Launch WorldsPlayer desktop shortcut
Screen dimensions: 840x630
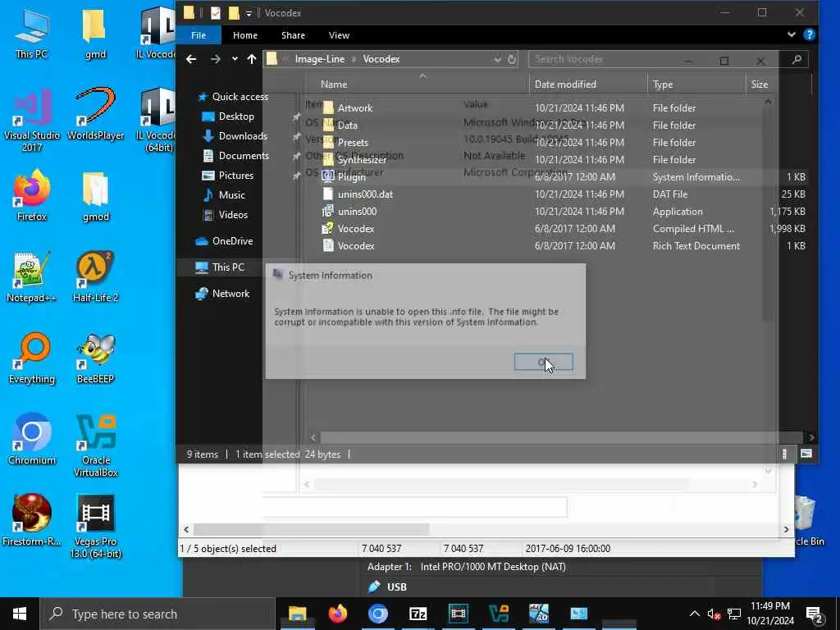click(x=95, y=115)
